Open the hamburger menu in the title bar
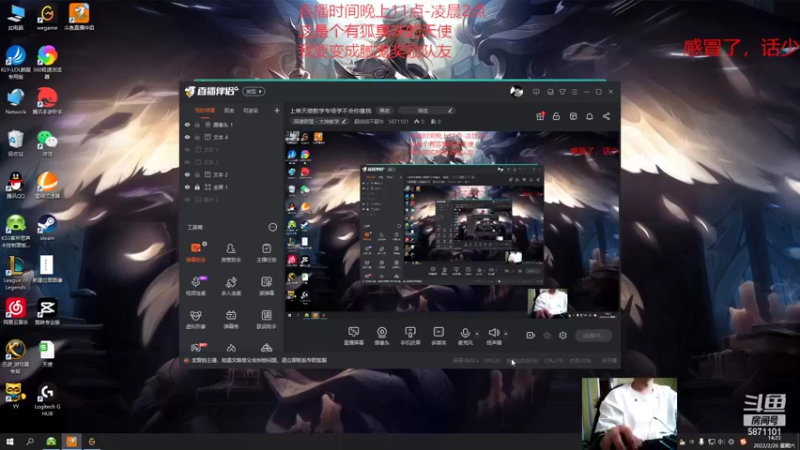 click(x=574, y=92)
